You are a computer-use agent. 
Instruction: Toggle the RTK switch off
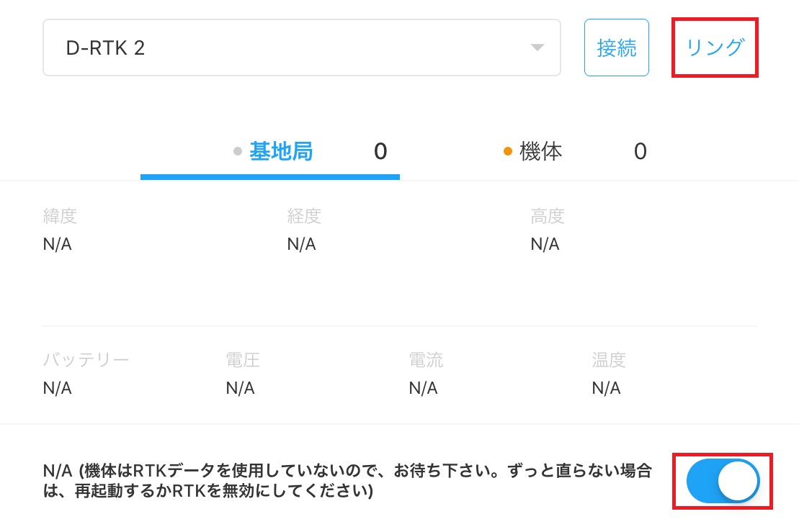[x=723, y=481]
